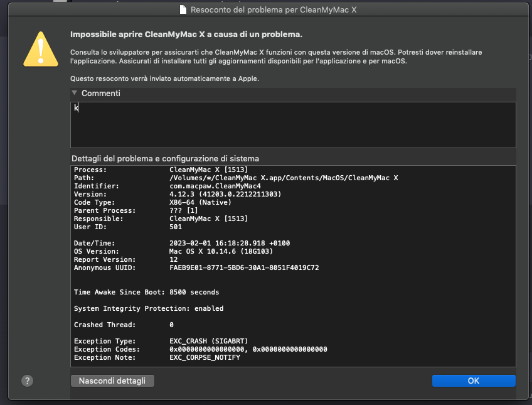Image resolution: width=532 pixels, height=405 pixels.
Task: Collapse the Commenti disclosure triangle
Action: (74, 93)
